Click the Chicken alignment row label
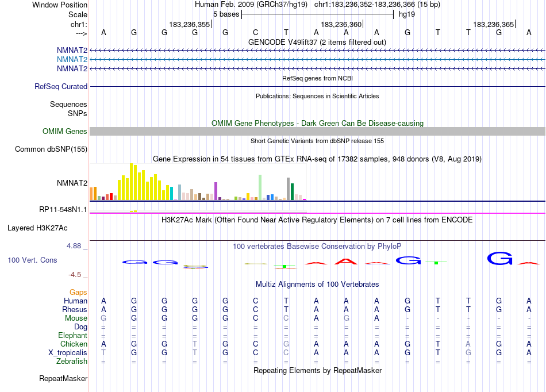 [x=74, y=344]
